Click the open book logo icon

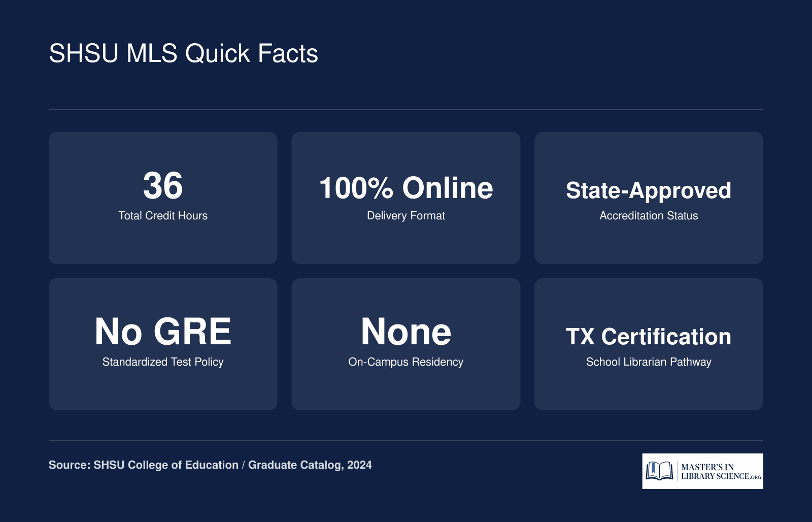(x=659, y=471)
